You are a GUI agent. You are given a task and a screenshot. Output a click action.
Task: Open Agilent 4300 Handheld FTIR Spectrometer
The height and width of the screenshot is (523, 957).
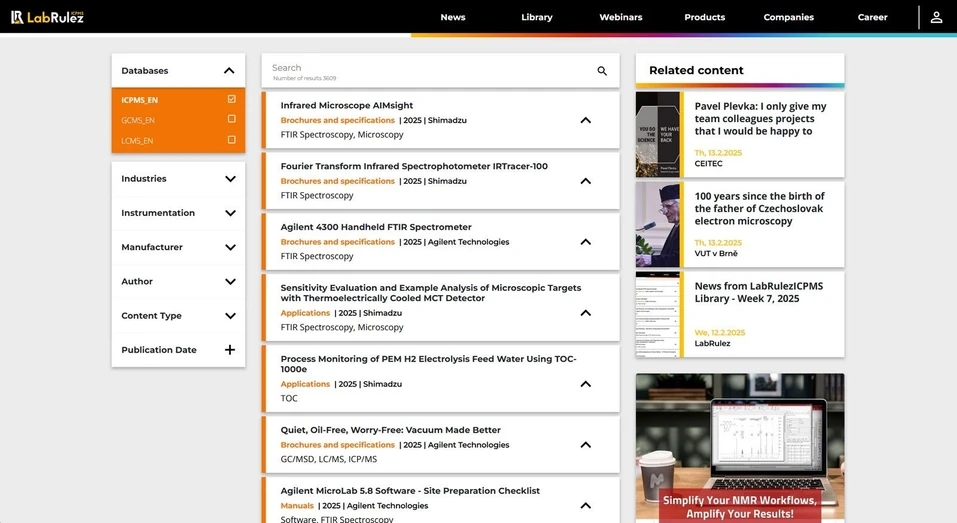(376, 227)
